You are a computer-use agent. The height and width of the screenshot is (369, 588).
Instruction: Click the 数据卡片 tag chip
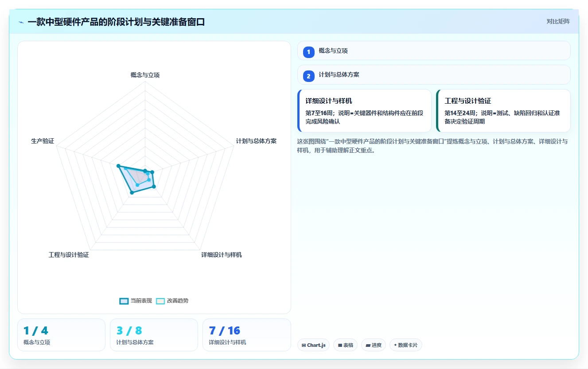click(x=406, y=345)
